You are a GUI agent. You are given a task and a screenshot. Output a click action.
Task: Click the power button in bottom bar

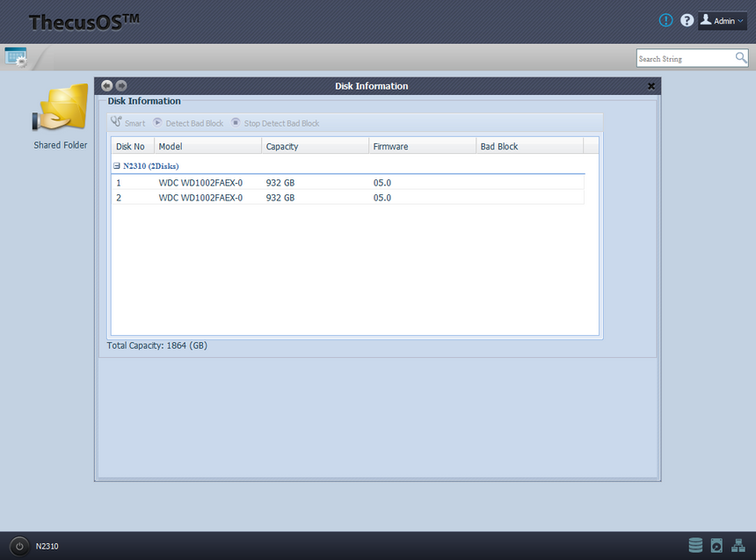click(19, 546)
